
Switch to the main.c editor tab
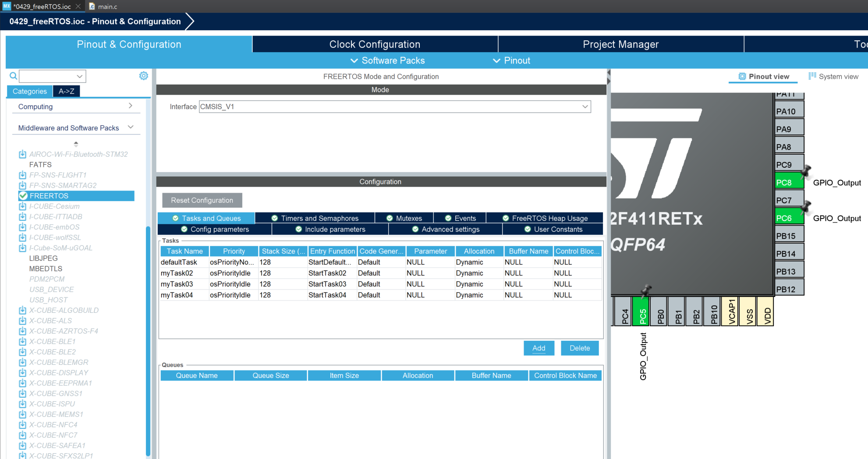103,7
